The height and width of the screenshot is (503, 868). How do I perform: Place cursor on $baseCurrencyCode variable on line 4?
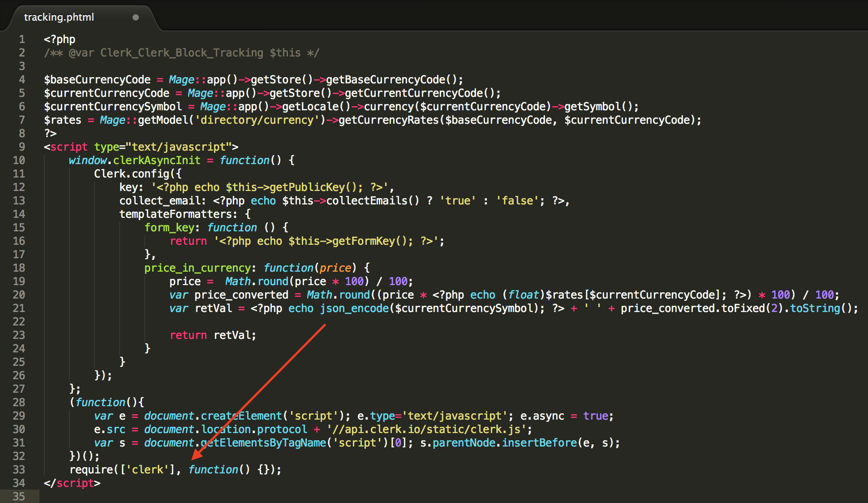(97, 80)
